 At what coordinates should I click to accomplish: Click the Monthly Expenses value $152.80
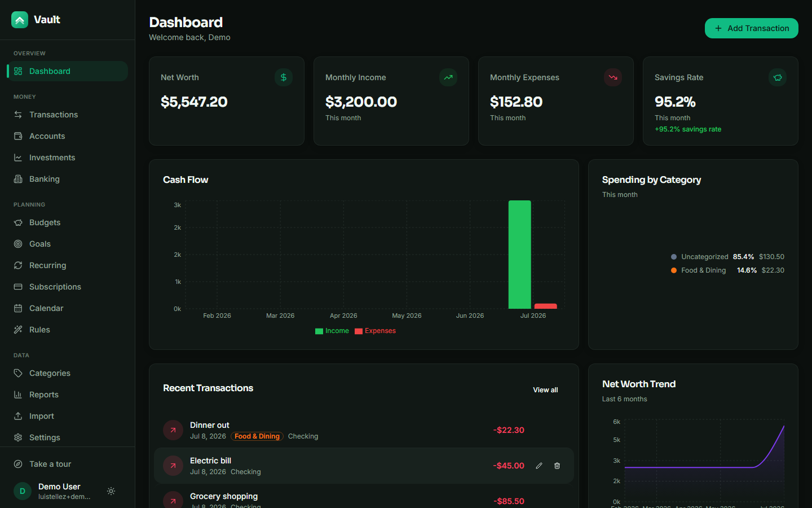tap(516, 102)
